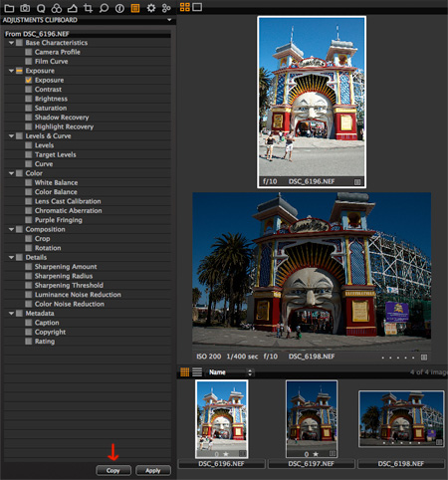
Task: Collapse the Metadata group
Action: pos(11,314)
